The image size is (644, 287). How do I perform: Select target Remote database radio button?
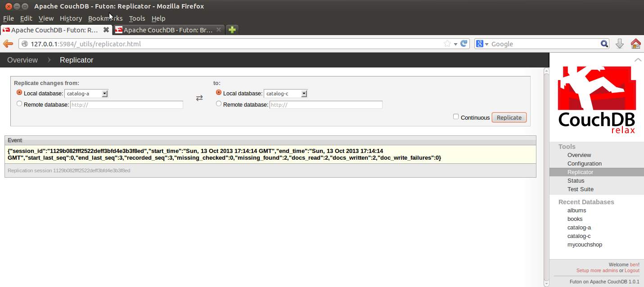219,103
